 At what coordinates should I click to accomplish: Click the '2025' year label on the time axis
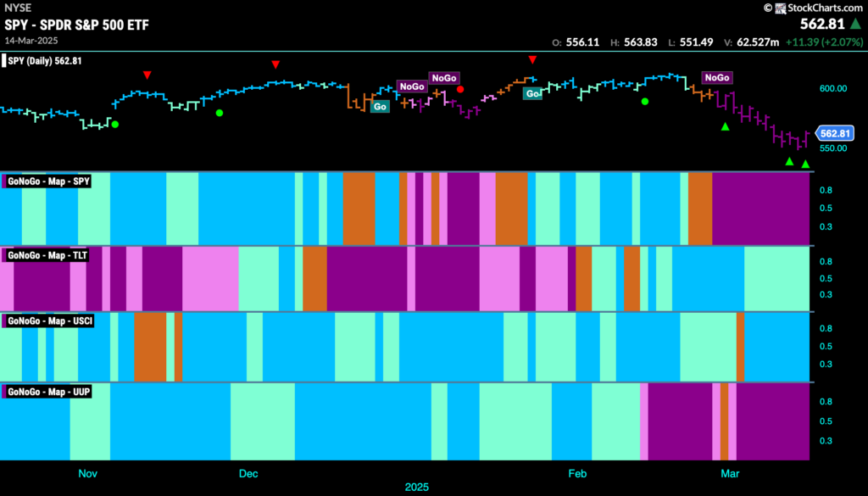coord(417,488)
